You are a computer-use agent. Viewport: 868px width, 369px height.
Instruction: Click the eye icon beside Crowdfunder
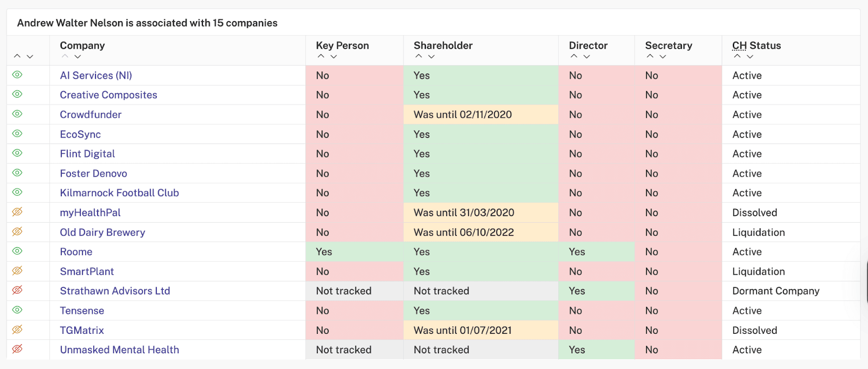17,114
